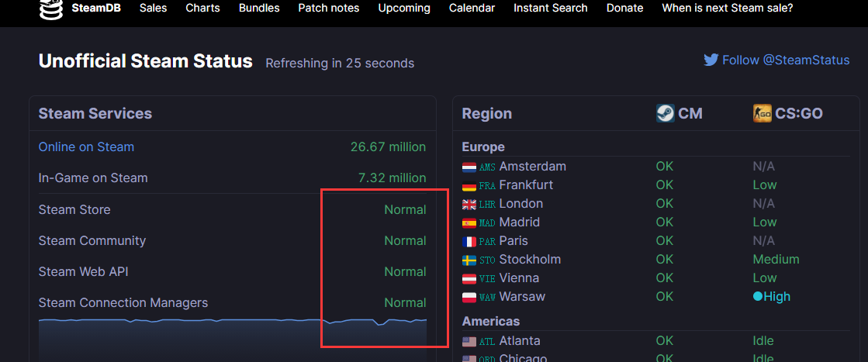Click the Netherlands flag beside Amsterdam
Image resolution: width=868 pixels, height=362 pixels.
(469, 167)
